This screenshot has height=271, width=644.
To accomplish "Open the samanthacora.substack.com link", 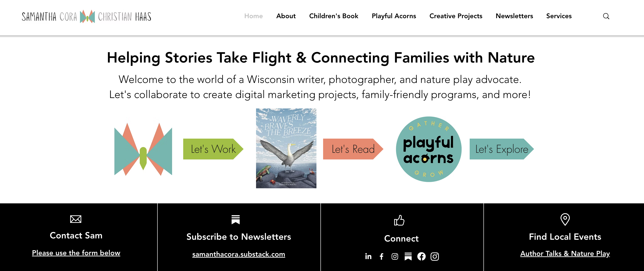I will (239, 254).
